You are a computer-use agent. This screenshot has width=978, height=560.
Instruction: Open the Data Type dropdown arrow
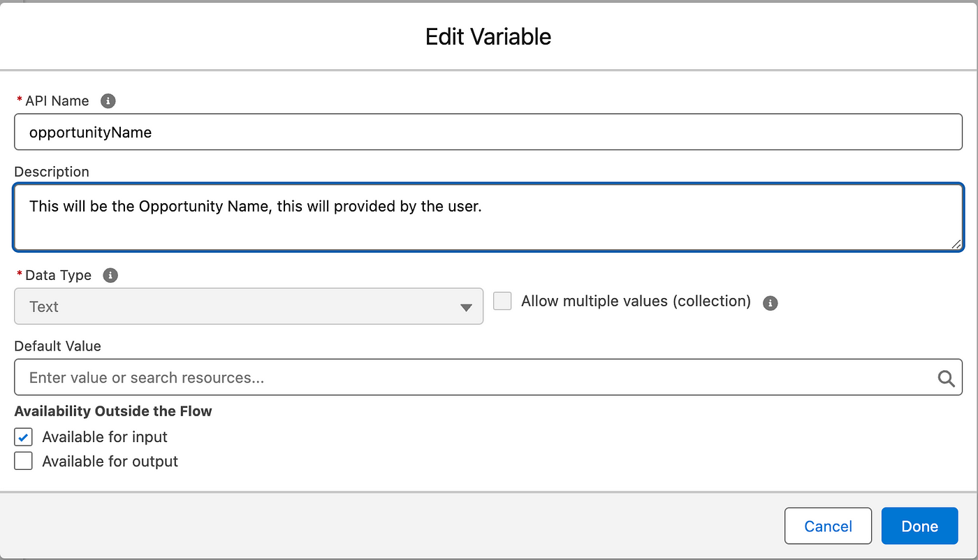466,307
